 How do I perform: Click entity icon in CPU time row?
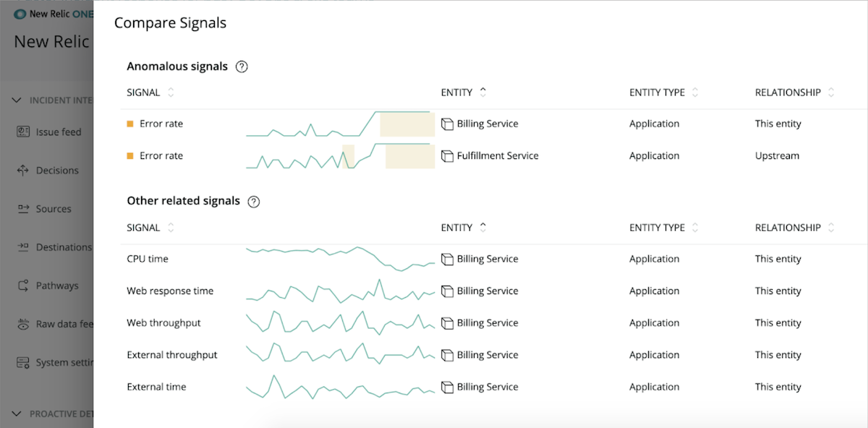coord(447,259)
